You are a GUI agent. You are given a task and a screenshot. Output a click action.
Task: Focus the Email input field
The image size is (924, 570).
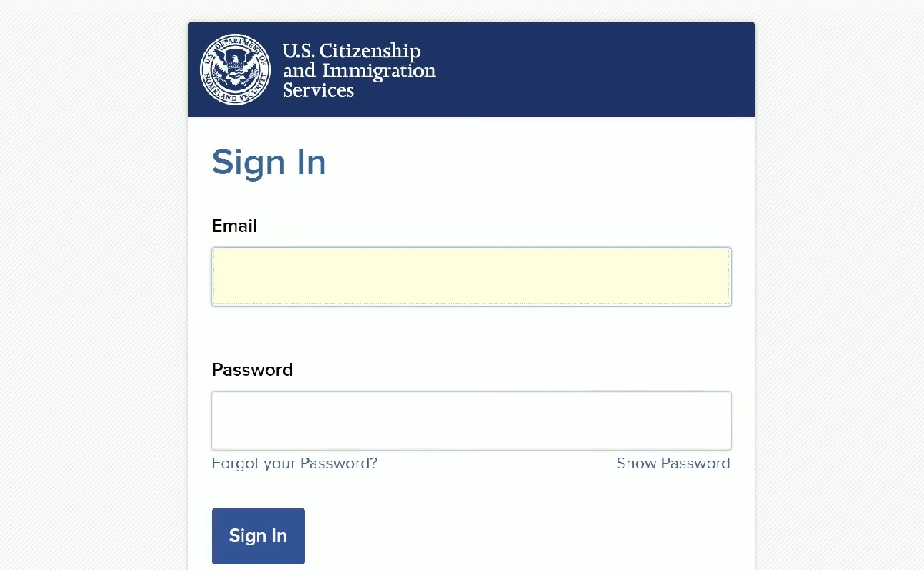[x=470, y=277]
